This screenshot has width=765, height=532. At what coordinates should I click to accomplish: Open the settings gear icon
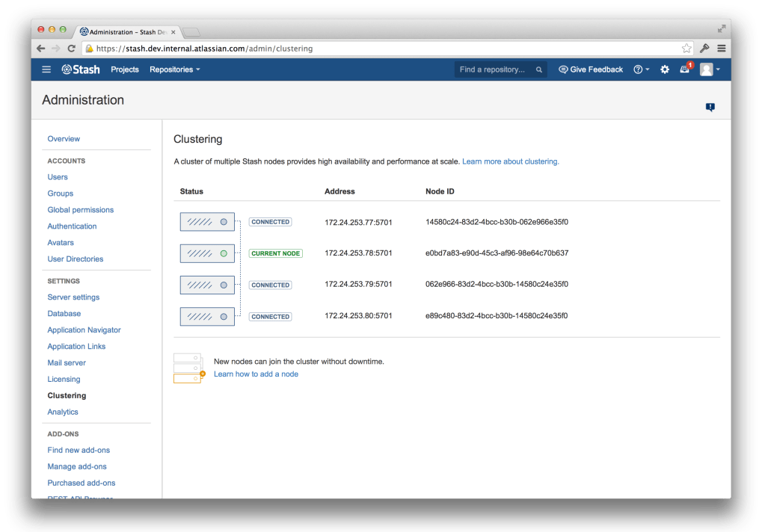click(664, 69)
